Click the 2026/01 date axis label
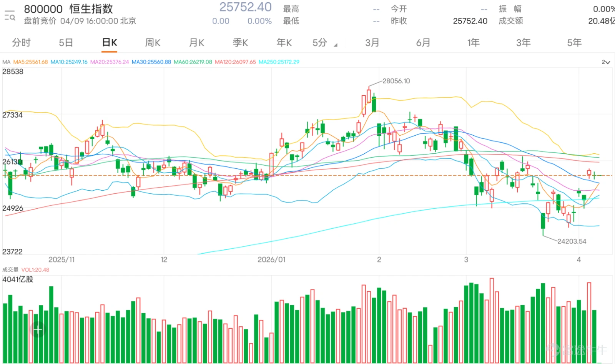Viewport: 615px width, 364px height. coord(271,259)
